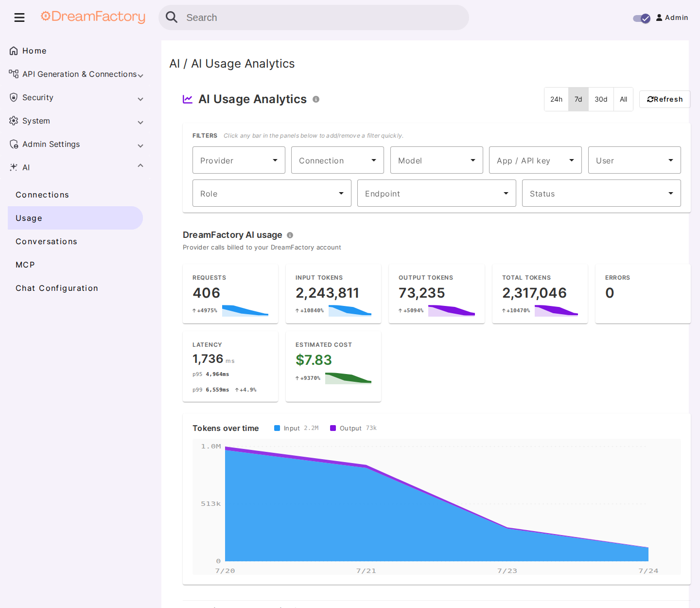This screenshot has width=700, height=608.
Task: Click the Total Tokens 2,317,046 value
Action: coord(534,293)
